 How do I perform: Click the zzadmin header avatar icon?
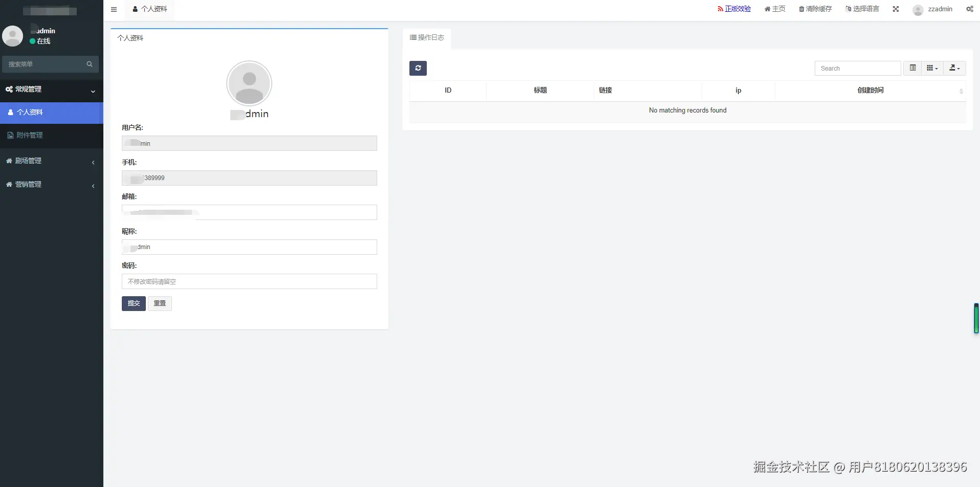pyautogui.click(x=918, y=10)
